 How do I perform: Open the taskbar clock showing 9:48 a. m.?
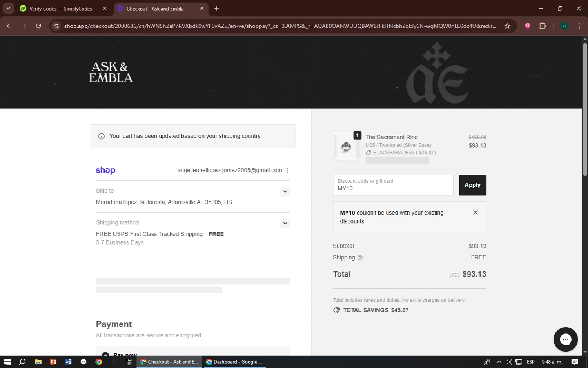pyautogui.click(x=552, y=362)
